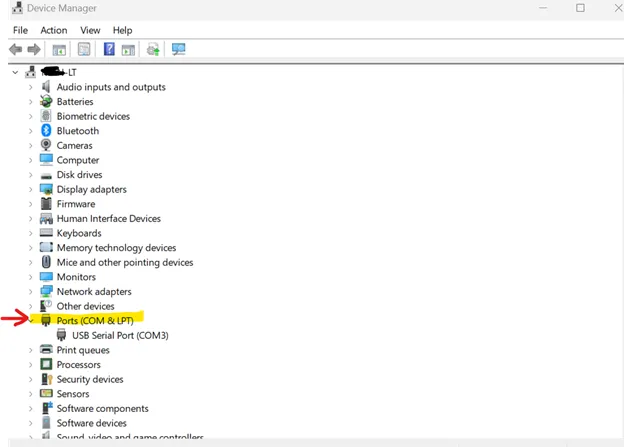Select the Computer category row
This screenshot has height=447, width=624.
(78, 160)
